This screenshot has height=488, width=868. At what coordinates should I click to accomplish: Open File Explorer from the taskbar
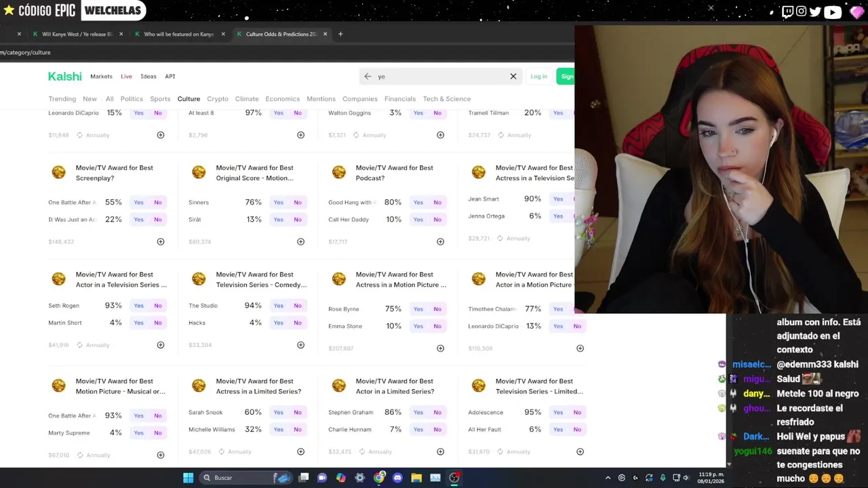click(x=416, y=478)
